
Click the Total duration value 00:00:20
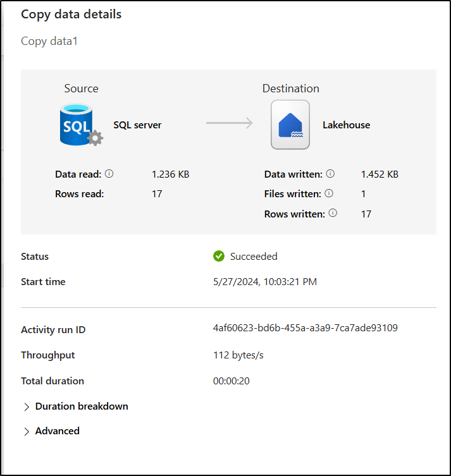[x=232, y=381]
